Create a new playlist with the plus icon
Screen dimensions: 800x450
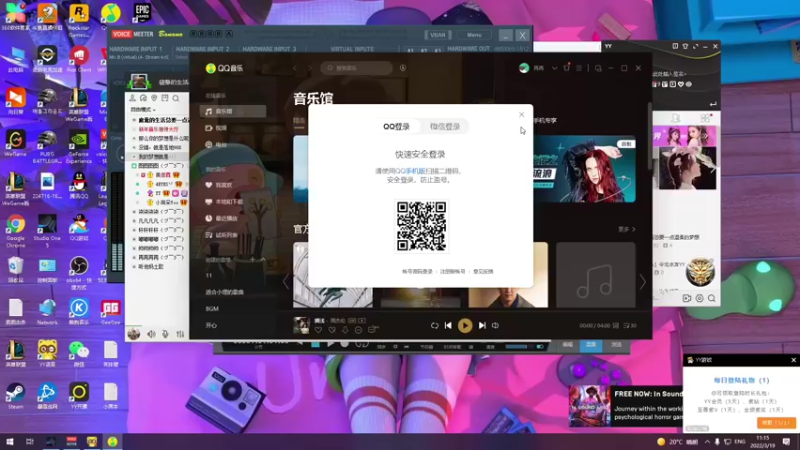(x=252, y=260)
